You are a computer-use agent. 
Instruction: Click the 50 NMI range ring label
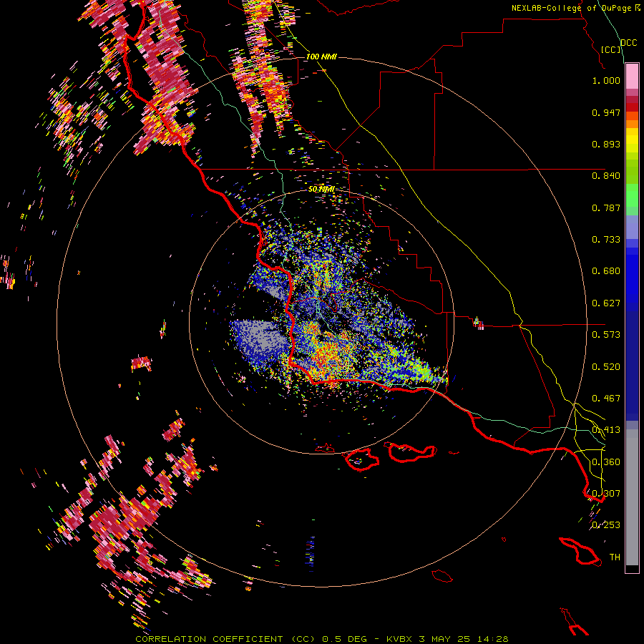point(321,190)
